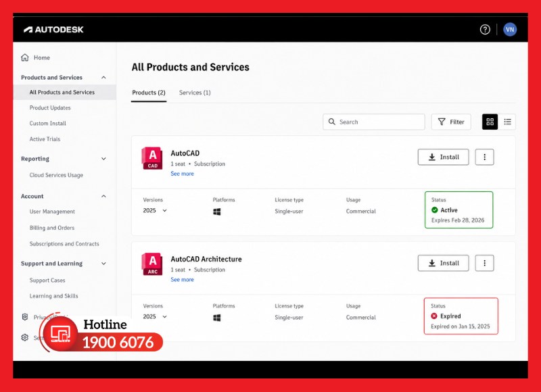Click the All Products and Services heading
Viewport: 541px width, 392px height.
coord(191,67)
